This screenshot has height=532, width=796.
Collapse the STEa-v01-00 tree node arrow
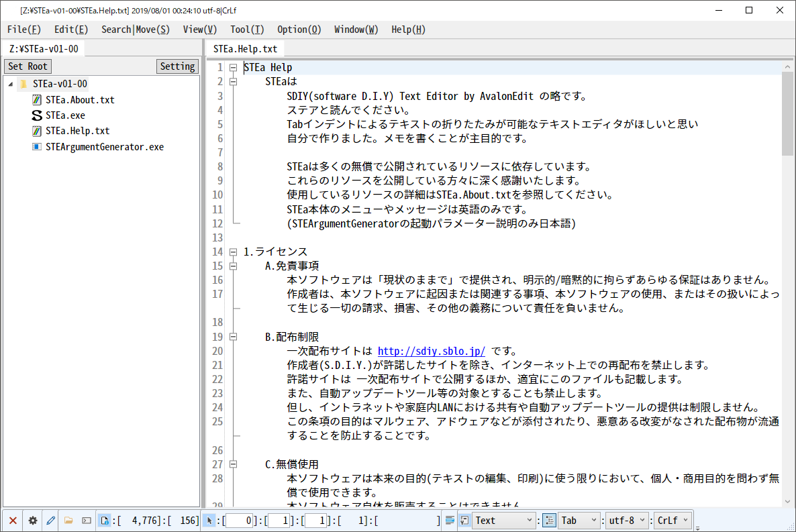tap(11, 85)
